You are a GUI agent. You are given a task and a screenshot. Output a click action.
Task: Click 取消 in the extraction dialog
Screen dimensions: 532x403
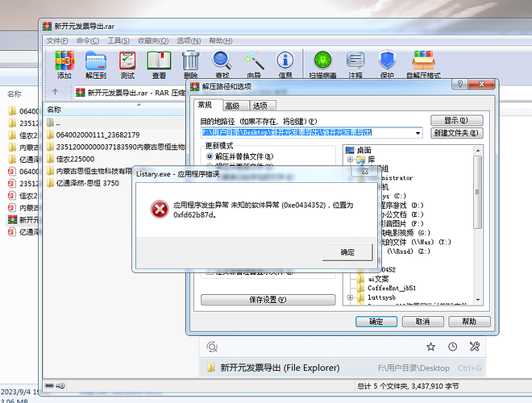(422, 322)
